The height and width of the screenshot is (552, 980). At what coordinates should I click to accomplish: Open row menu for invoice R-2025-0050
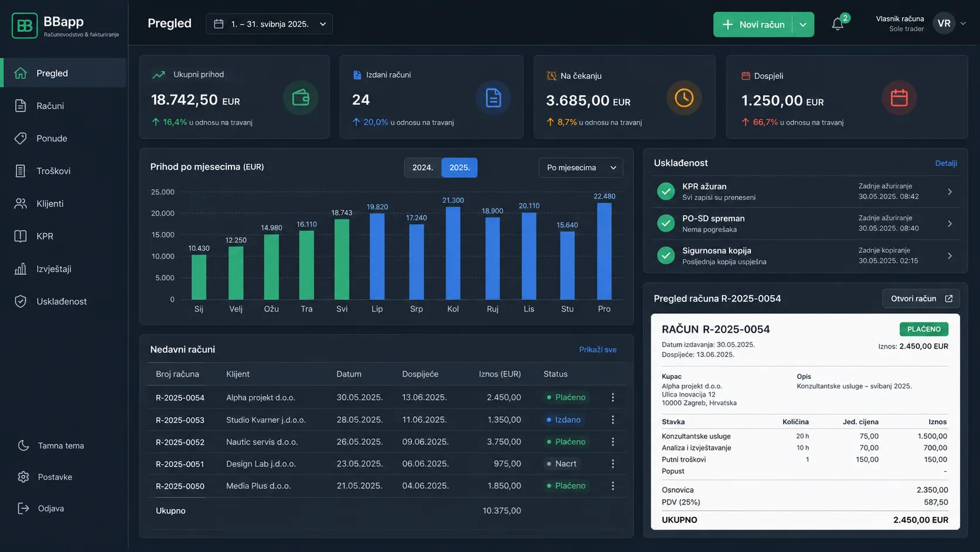pos(613,486)
